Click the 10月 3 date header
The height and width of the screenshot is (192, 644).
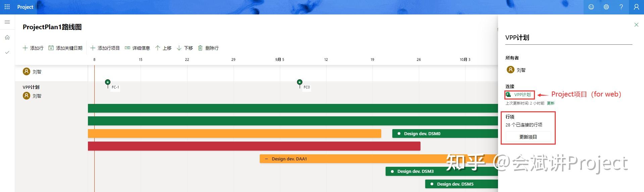[x=465, y=60]
